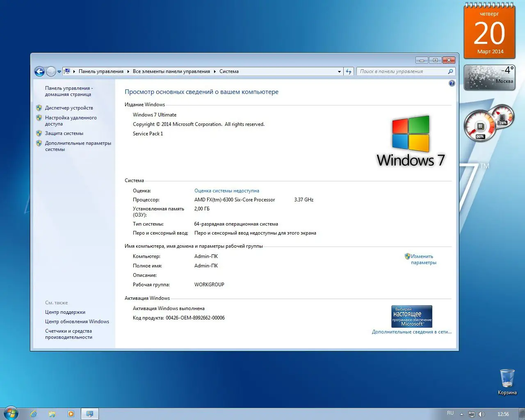Open 'Центр поддержки' under См. также
The width and height of the screenshot is (525, 420).
pos(65,312)
